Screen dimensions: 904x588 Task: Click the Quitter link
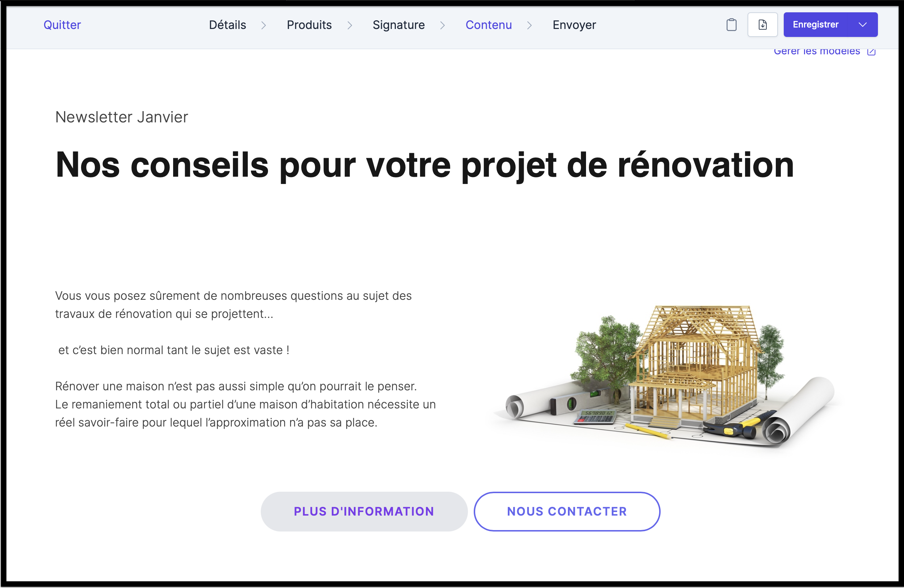62,25
